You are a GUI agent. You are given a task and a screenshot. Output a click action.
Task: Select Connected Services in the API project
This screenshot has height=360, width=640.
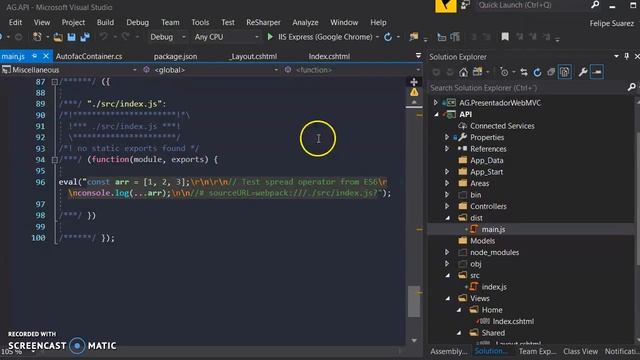[x=502, y=126]
